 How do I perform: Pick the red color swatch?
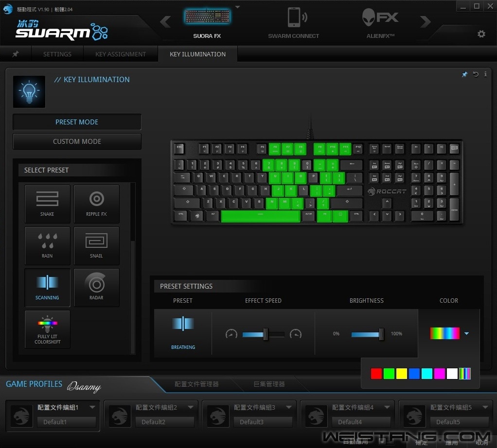(x=376, y=374)
